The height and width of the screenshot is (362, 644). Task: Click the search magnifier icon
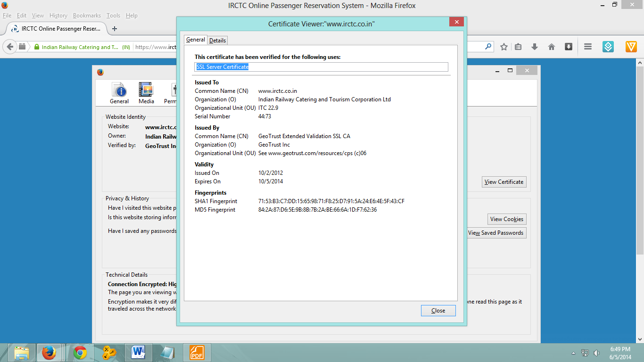[x=488, y=47]
